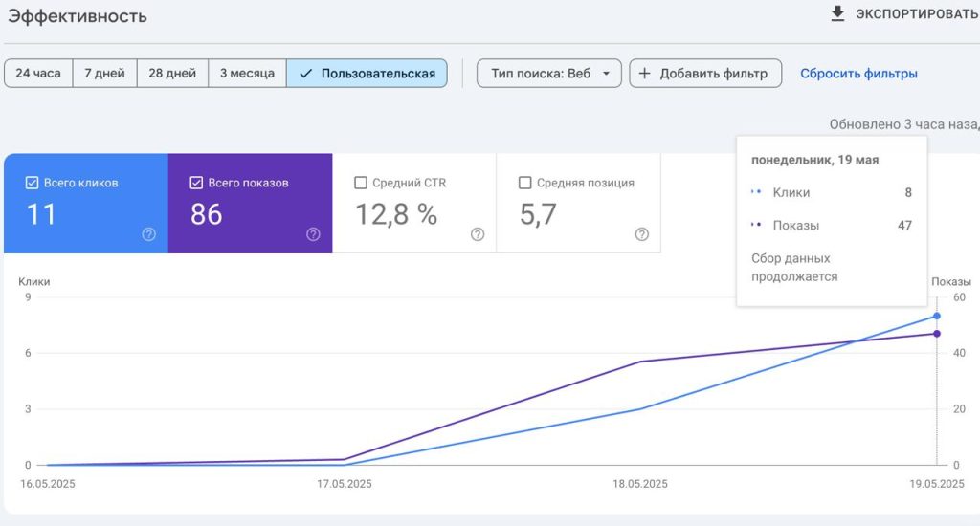Click the plus icon in Добавить фильтр

click(644, 73)
